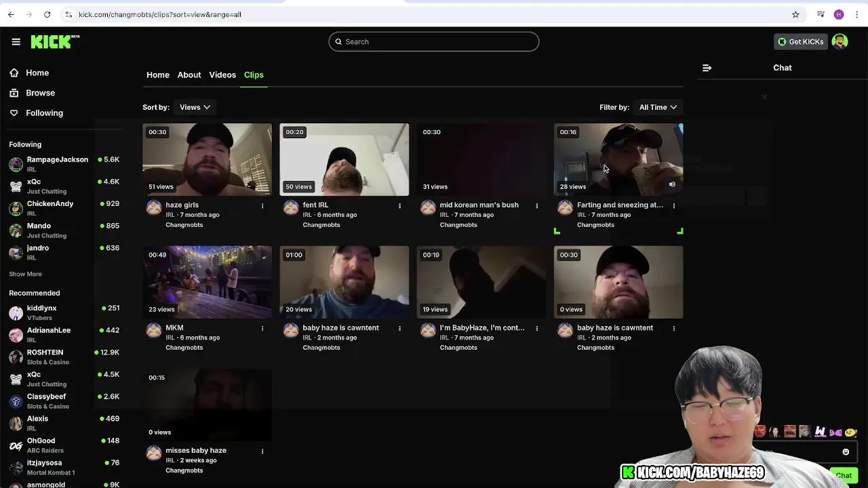Screen dimensions: 868x488
Task: Play the haze girls clip thumbnail
Action: coord(207,159)
